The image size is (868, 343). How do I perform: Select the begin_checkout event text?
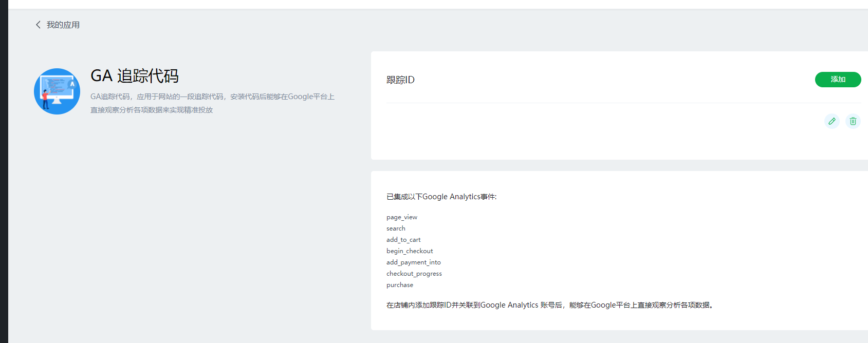tap(410, 251)
